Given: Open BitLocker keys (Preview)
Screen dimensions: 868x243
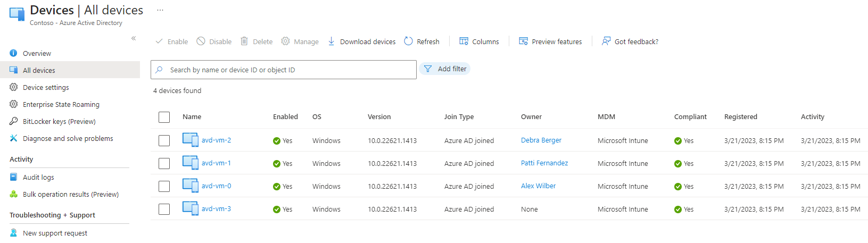Looking at the screenshot, I should [x=59, y=121].
